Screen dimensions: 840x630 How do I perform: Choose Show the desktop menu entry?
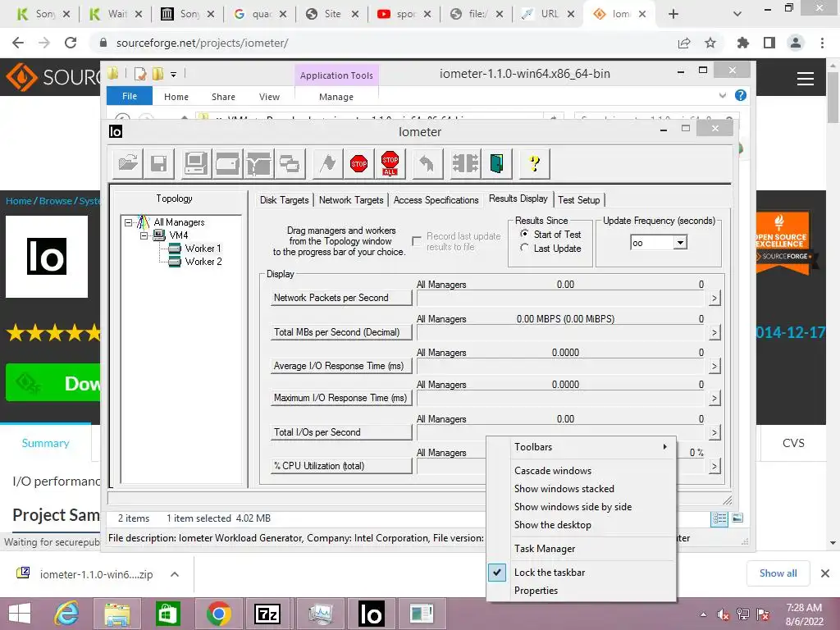coord(582,525)
